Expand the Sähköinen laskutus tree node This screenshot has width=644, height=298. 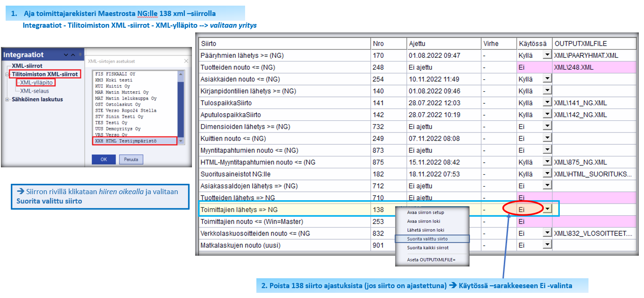7,100
